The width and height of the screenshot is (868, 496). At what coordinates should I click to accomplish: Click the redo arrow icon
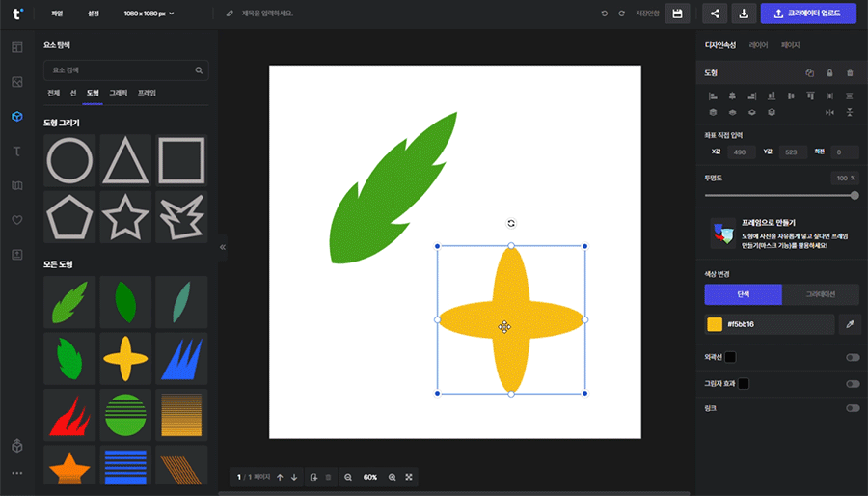coord(621,14)
